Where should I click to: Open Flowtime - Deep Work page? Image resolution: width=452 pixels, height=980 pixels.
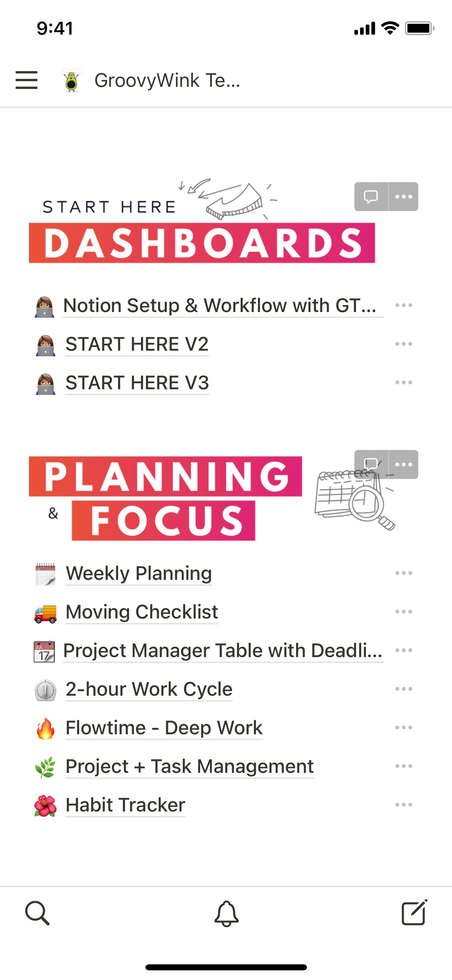tap(164, 728)
